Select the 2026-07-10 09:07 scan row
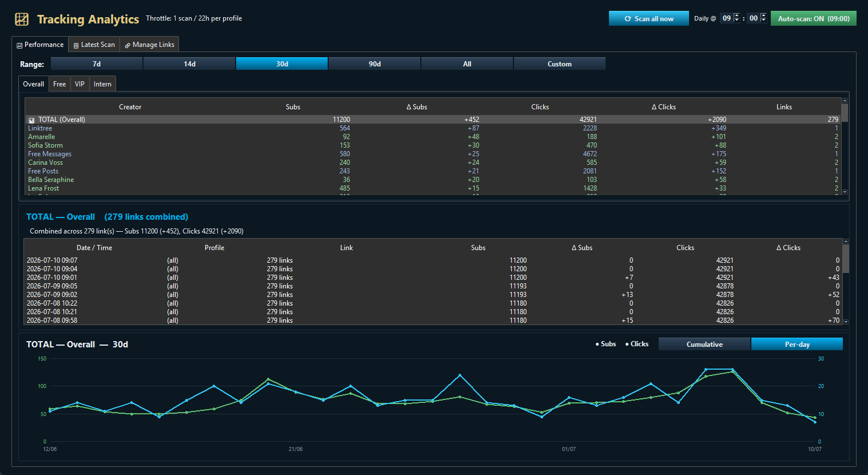Screen dimensions: 868x475 pos(433,260)
